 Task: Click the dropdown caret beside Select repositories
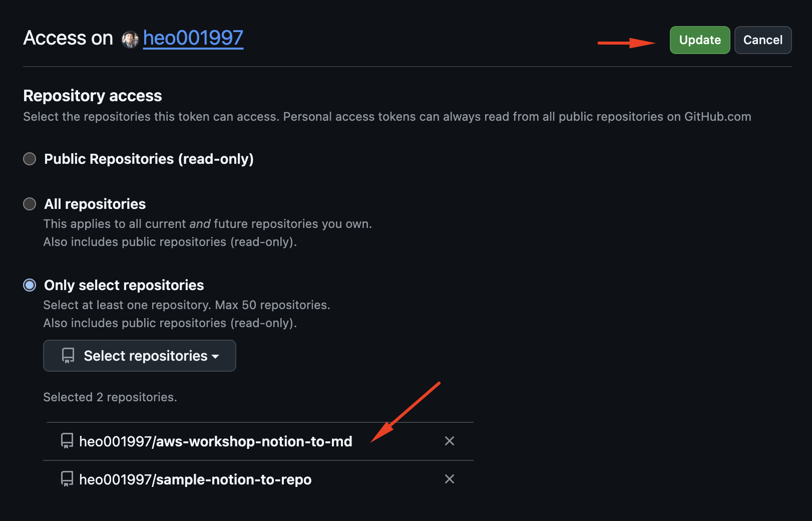pos(216,356)
